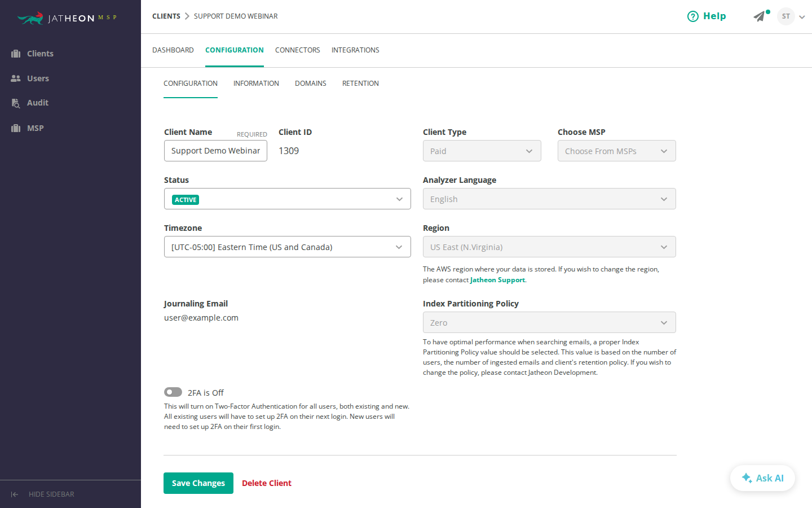This screenshot has width=812, height=508.
Task: Open the Choose MSP dropdown
Action: tap(617, 151)
